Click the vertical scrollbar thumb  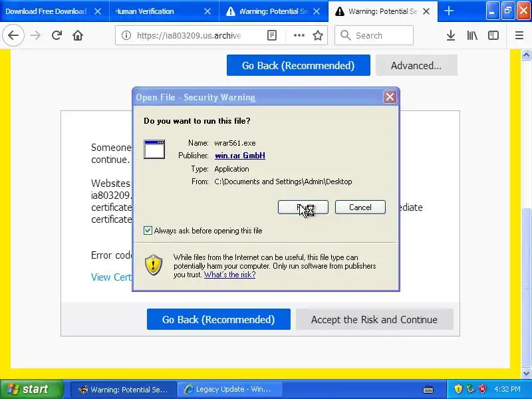526,288
